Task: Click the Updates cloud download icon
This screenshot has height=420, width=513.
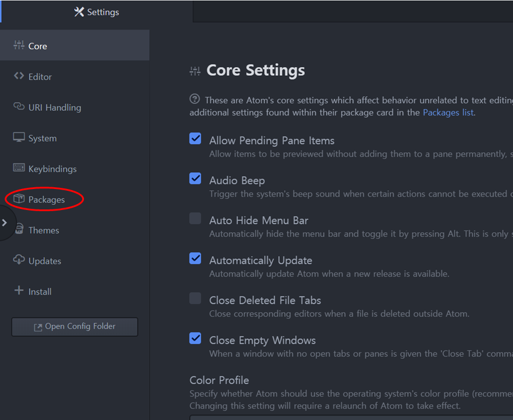Action: point(19,260)
